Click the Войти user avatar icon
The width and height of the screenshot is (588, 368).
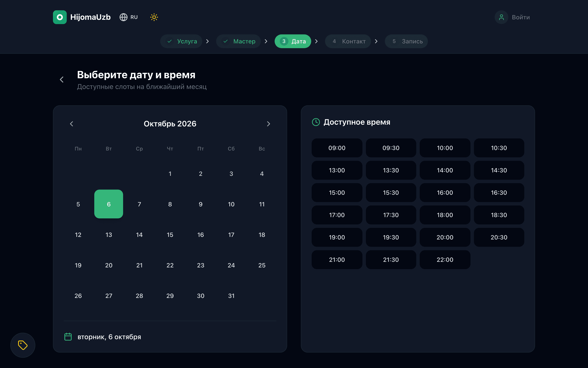(501, 17)
